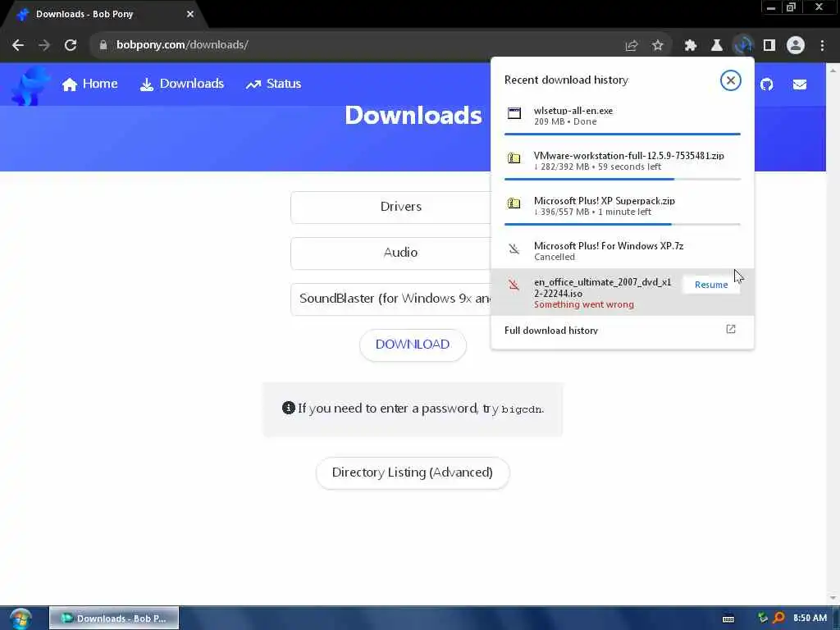
Task: Open the Chrome three-dot menu
Action: (x=822, y=46)
